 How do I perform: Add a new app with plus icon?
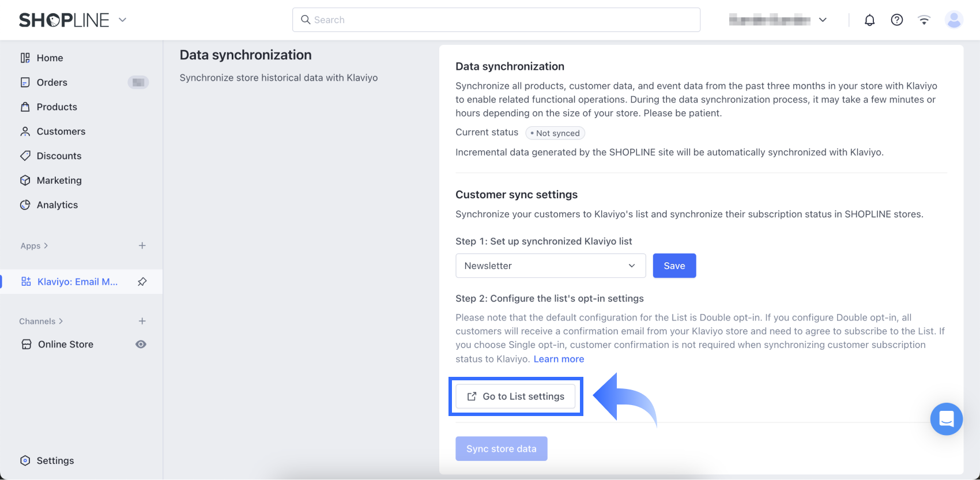coord(142,245)
